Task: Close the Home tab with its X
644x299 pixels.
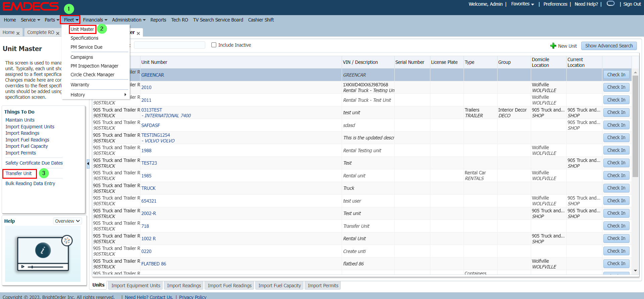Action: click(18, 33)
